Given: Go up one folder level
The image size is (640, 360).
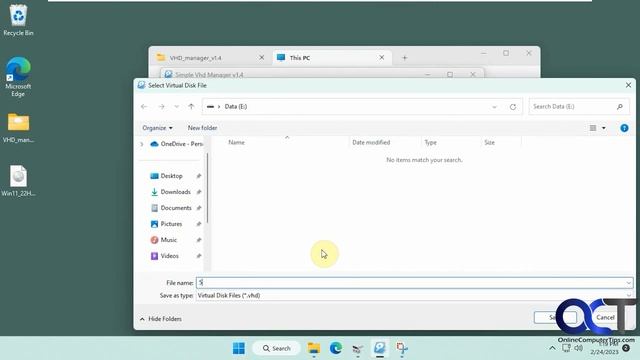Looking at the screenshot, I should pyautogui.click(x=191, y=107).
